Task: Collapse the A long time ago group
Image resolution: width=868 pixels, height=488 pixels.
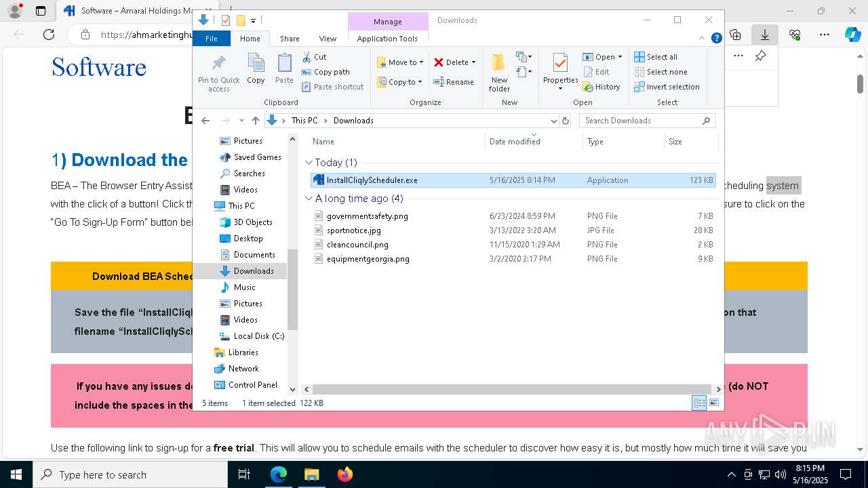Action: tap(309, 199)
